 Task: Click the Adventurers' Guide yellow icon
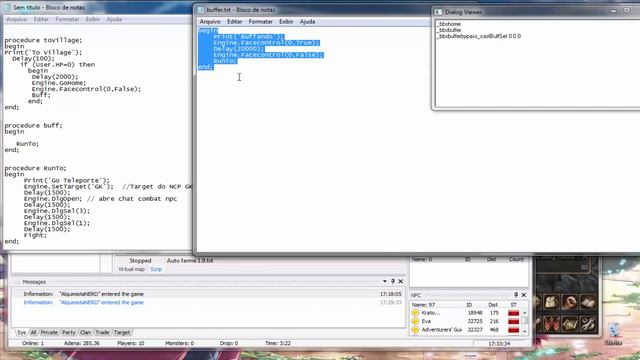point(415,330)
